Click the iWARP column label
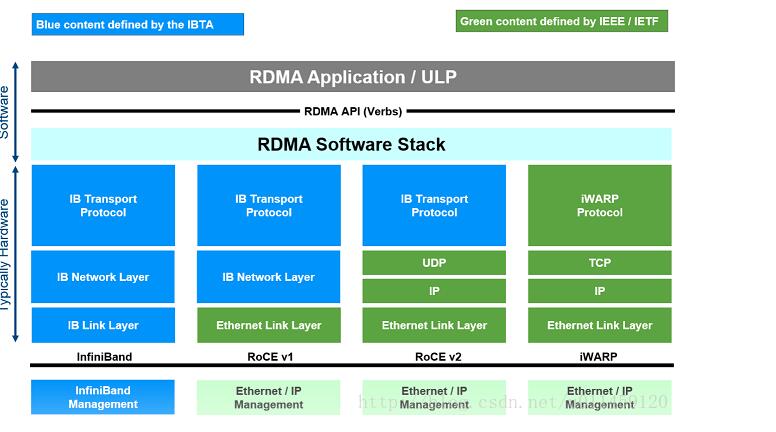776x432 pixels. 598,357
